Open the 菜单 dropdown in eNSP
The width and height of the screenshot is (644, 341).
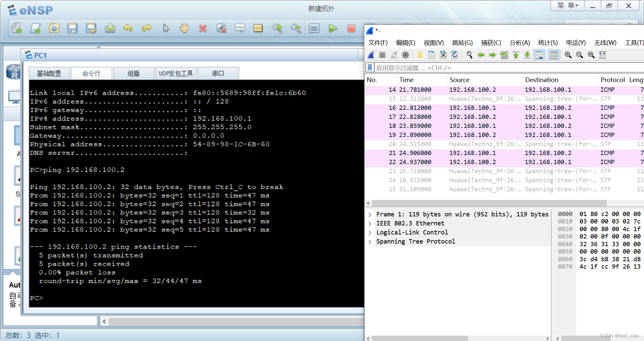tap(568, 5)
